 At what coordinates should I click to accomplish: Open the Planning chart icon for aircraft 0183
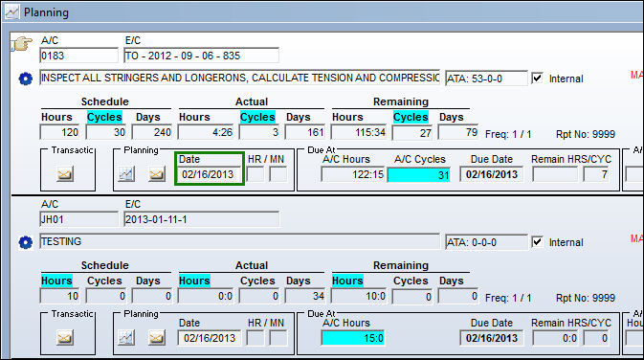(126, 174)
